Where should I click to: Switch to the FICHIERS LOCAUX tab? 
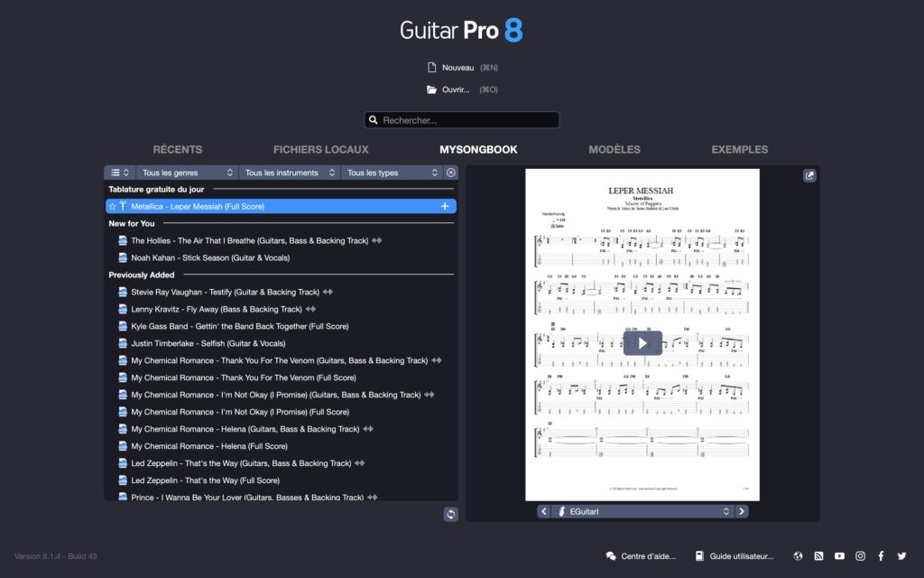pos(319,149)
